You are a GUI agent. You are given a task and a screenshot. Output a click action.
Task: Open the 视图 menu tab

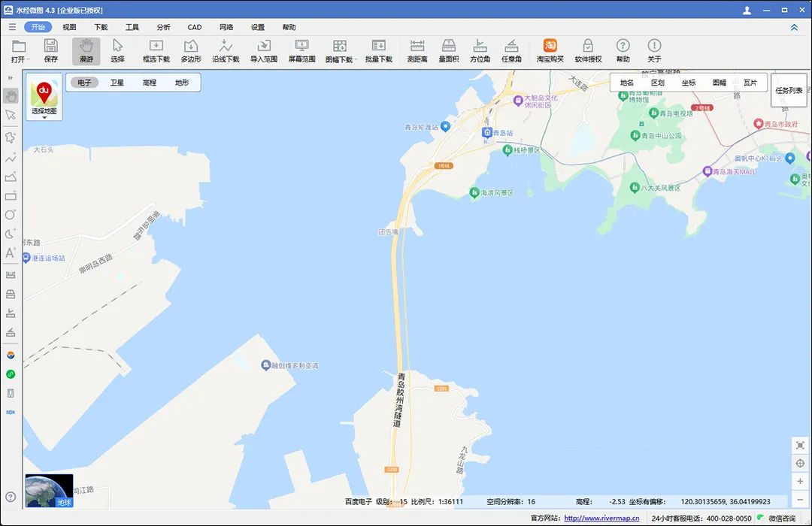[69, 27]
